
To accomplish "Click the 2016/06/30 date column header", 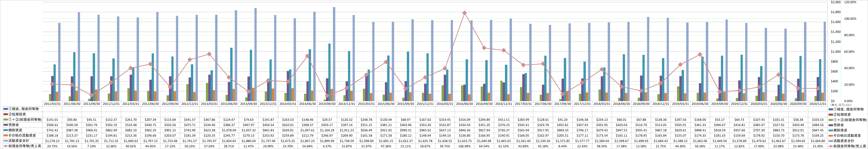I will click(x=465, y=104).
